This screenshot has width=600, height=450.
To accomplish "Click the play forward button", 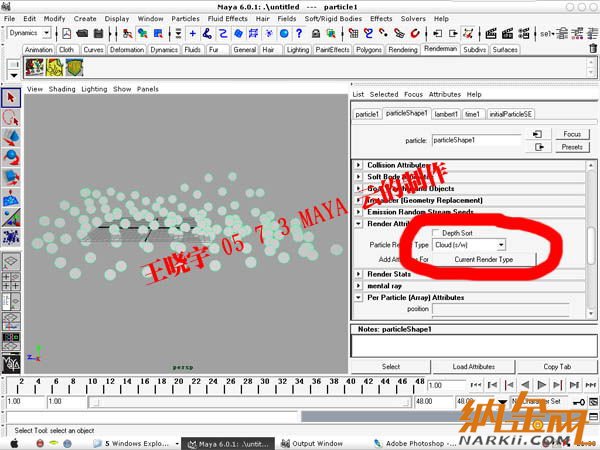I will click(x=541, y=385).
